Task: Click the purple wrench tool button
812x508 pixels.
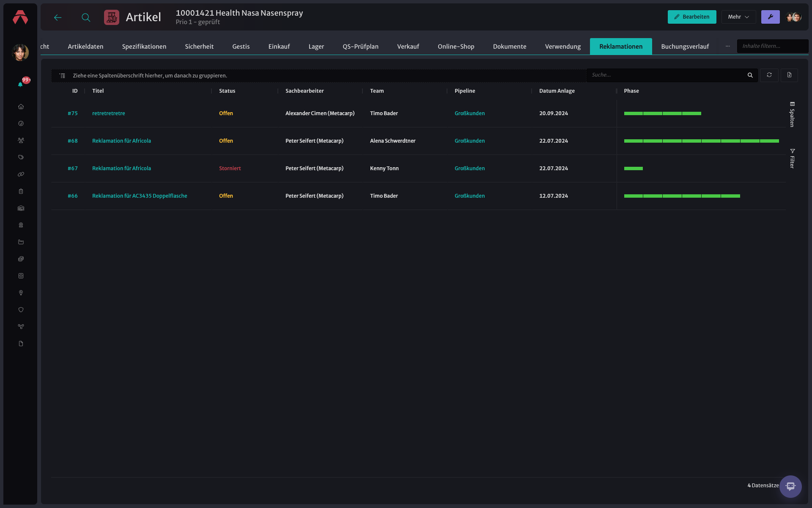Action: (771, 17)
